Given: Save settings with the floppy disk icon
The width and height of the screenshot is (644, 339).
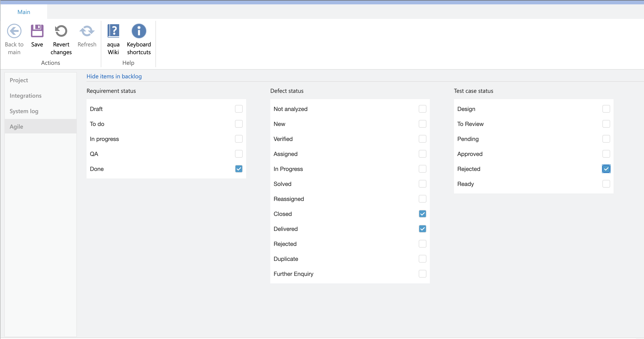Looking at the screenshot, I should coord(37,31).
